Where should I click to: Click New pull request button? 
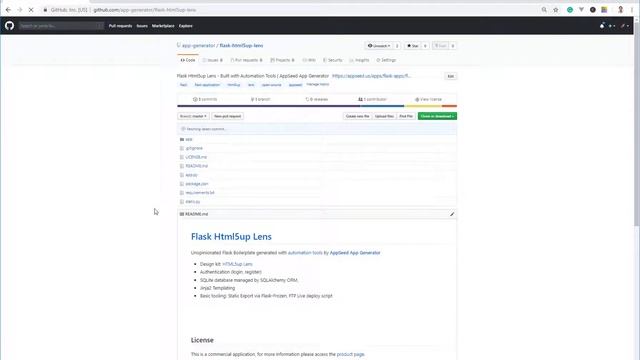click(227, 116)
